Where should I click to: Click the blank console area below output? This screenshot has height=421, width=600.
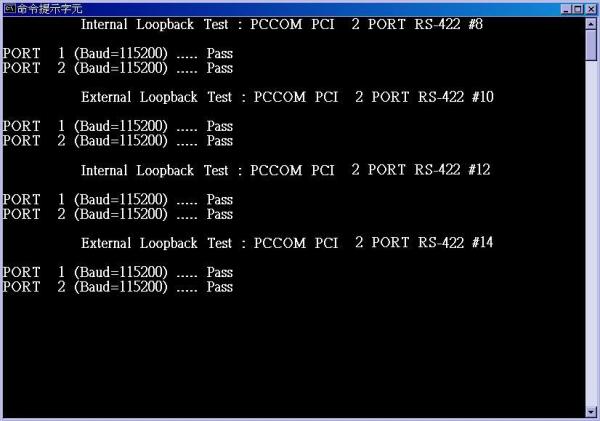(x=295, y=356)
